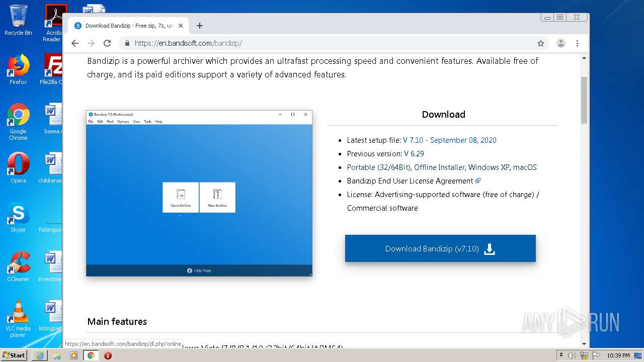Go back using the browser back arrow

[75, 43]
